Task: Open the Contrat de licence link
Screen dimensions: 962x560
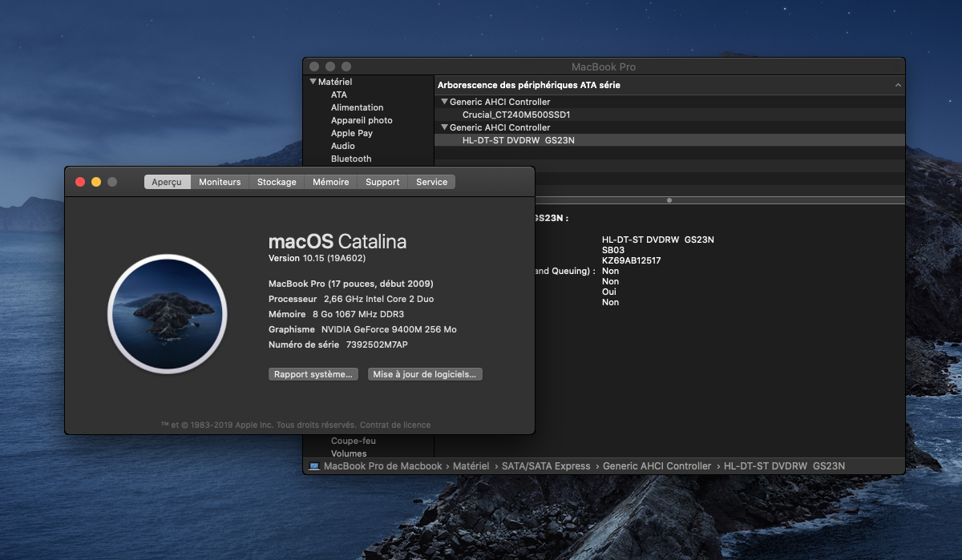Action: coord(394,425)
